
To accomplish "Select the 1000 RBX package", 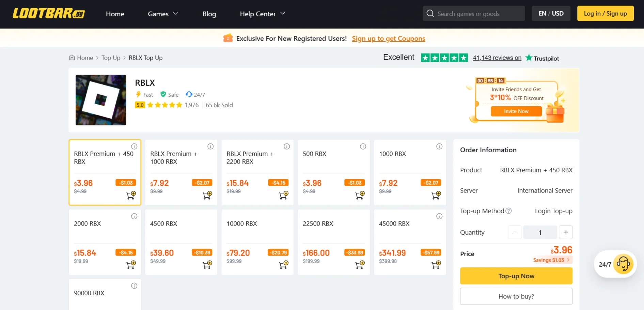I will click(x=410, y=164).
